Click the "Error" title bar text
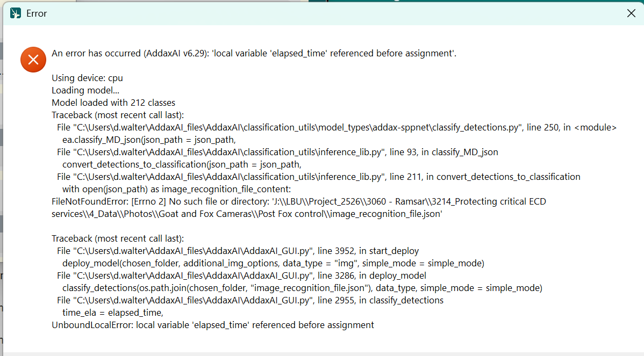 [37, 13]
